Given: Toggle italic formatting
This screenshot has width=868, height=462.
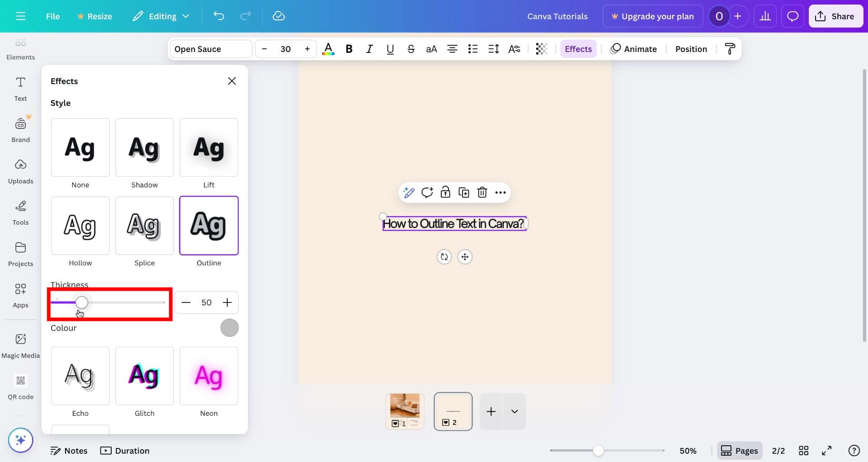Looking at the screenshot, I should point(369,49).
